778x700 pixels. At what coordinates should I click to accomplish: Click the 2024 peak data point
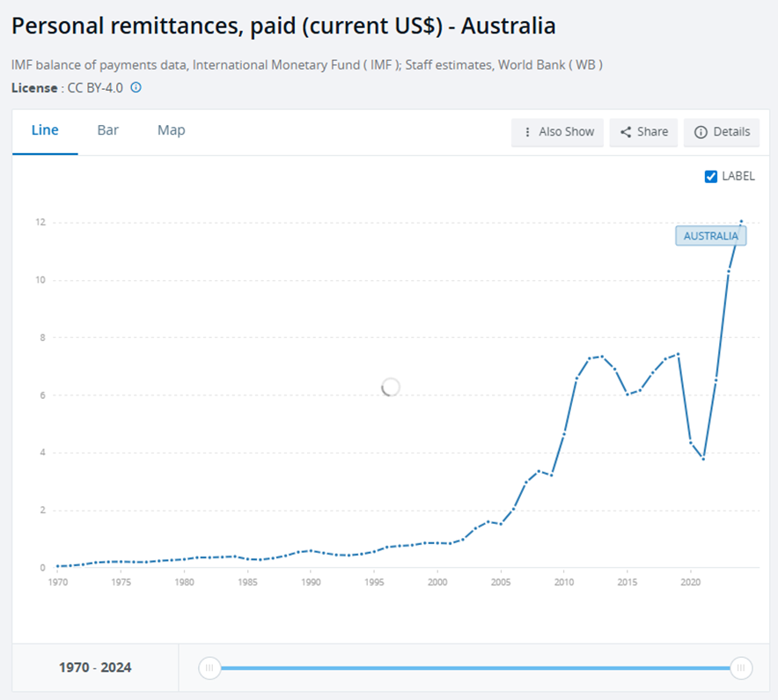tap(741, 221)
